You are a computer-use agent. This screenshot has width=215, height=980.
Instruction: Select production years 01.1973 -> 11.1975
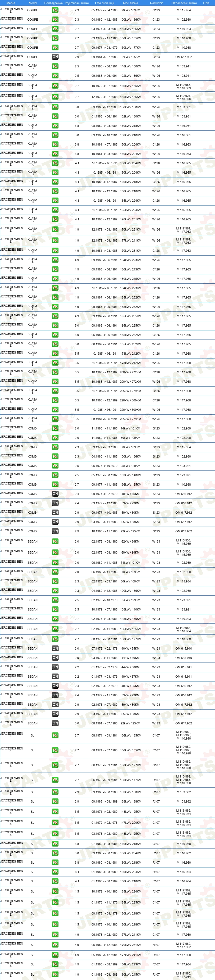pos(104,903)
